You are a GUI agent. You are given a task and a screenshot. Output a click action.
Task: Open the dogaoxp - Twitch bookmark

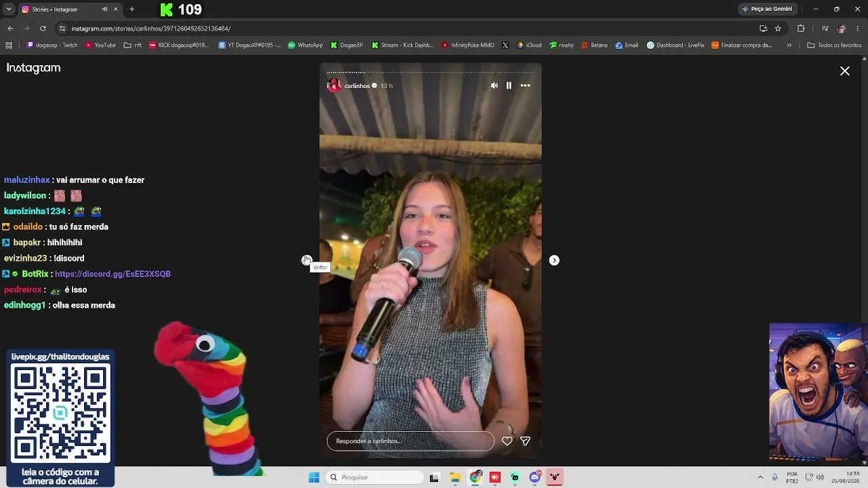click(x=52, y=45)
